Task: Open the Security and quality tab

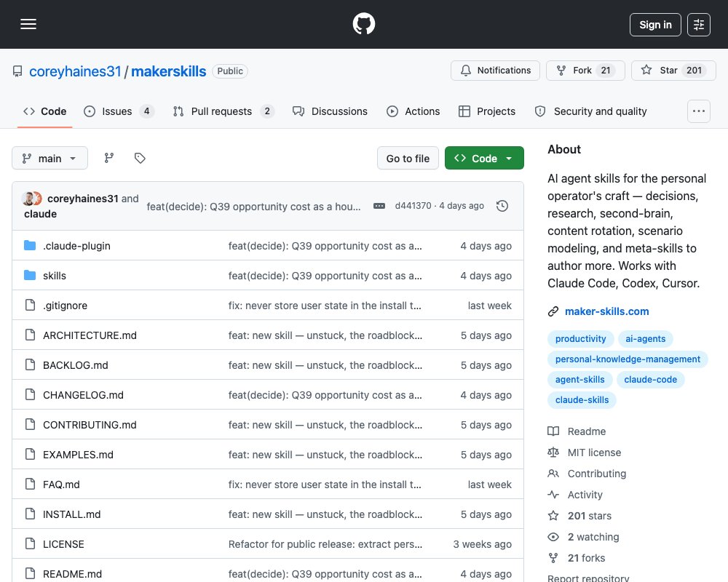Action: [590, 111]
